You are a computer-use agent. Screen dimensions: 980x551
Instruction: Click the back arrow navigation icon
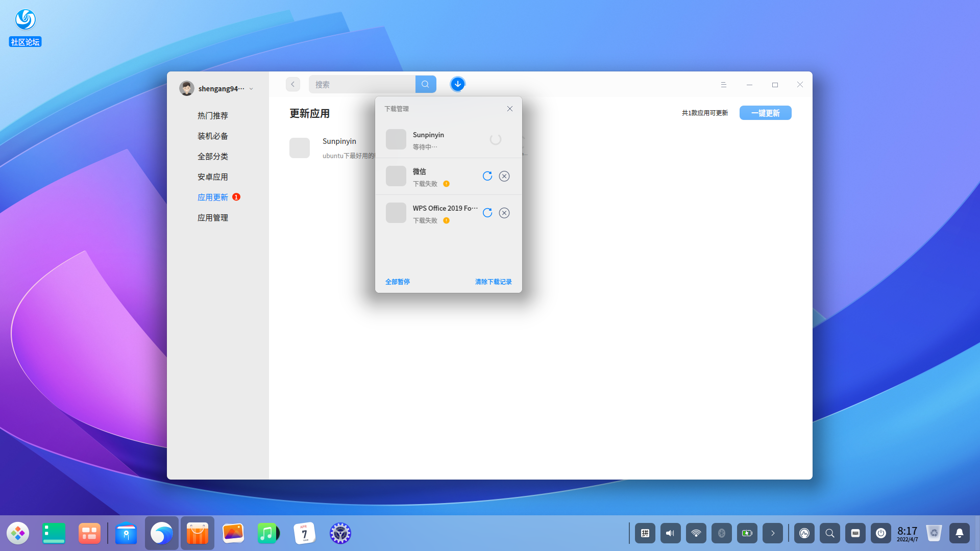point(292,84)
